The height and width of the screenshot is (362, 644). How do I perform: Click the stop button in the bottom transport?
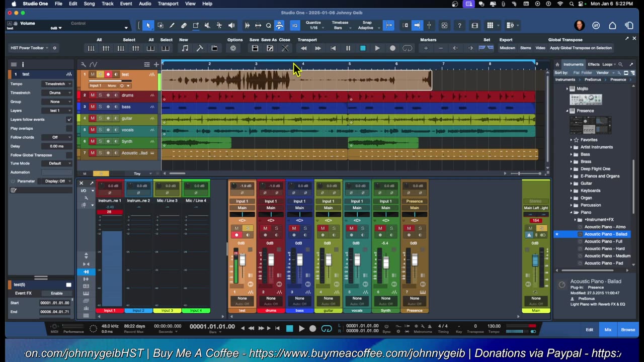tap(289, 329)
